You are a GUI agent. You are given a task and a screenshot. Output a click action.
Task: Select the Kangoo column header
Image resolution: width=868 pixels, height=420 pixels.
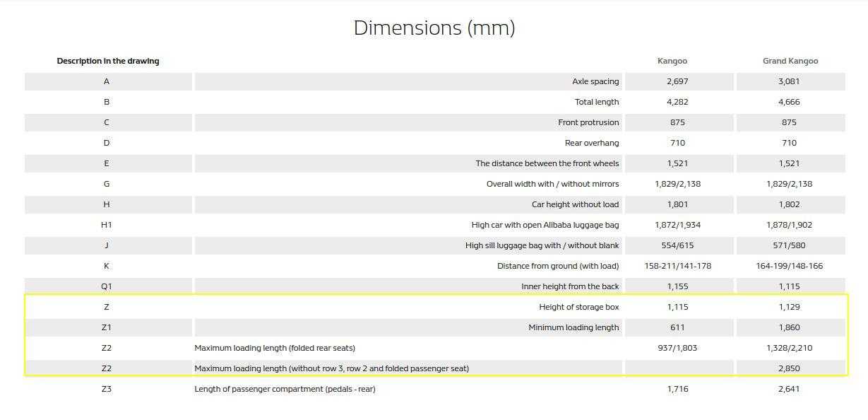pyautogui.click(x=672, y=61)
